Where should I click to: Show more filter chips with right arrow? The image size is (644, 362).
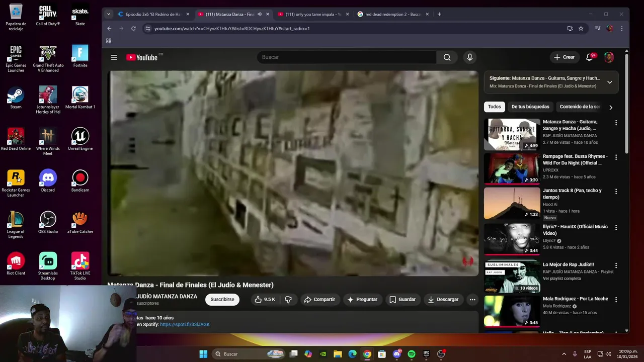611,107
